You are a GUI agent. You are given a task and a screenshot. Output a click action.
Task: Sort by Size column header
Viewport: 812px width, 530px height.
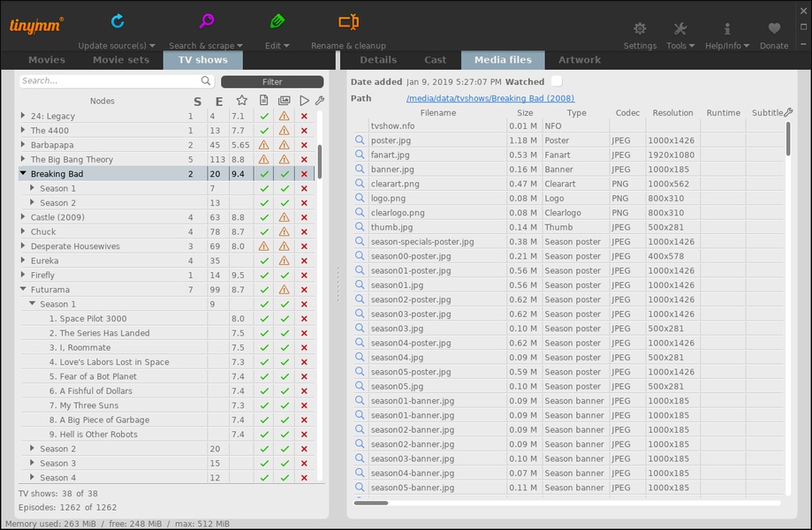525,113
